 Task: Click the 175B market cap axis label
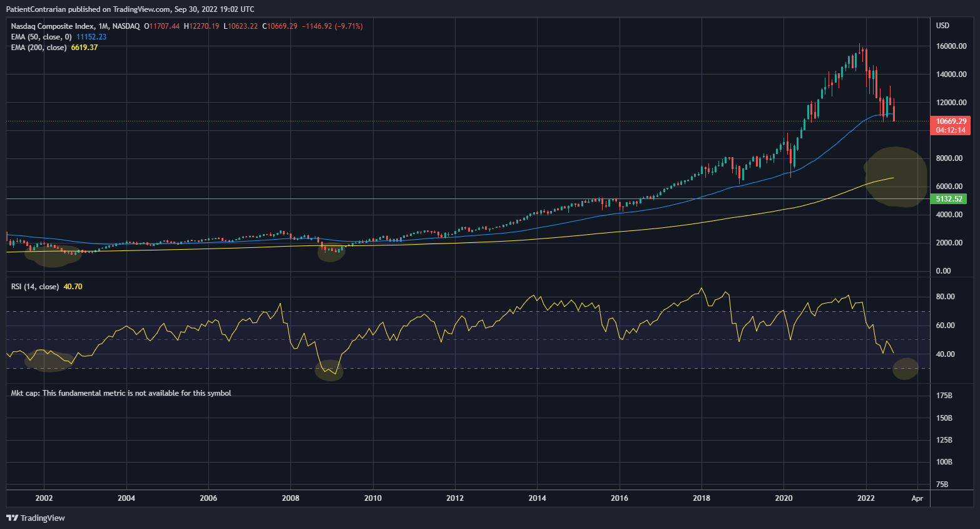click(x=944, y=396)
